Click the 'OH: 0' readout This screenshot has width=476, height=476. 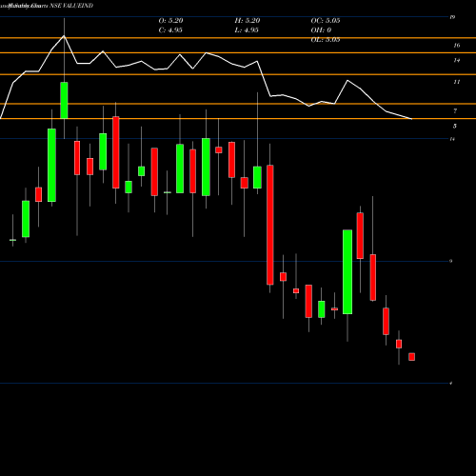[x=321, y=30]
